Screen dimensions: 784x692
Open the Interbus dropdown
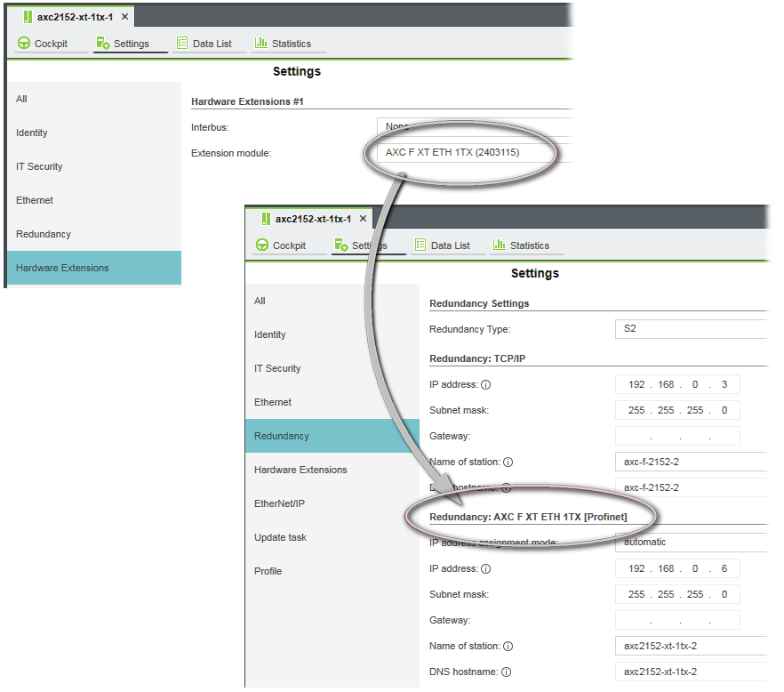473,126
